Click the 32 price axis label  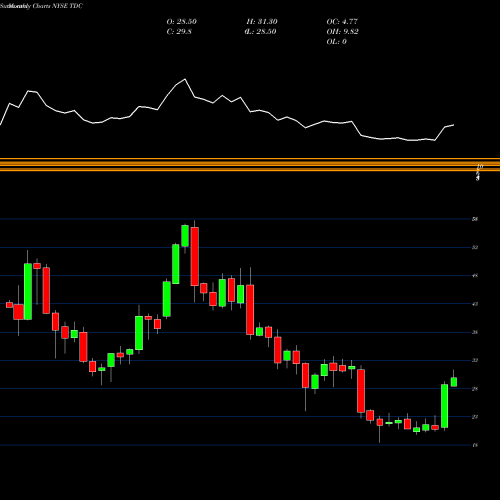coord(475,360)
